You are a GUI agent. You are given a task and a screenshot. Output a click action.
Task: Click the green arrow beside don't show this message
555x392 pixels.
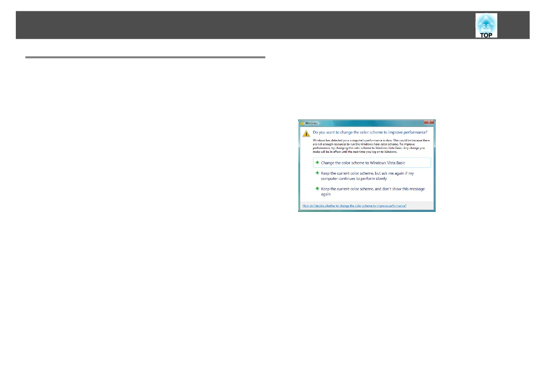click(317, 189)
